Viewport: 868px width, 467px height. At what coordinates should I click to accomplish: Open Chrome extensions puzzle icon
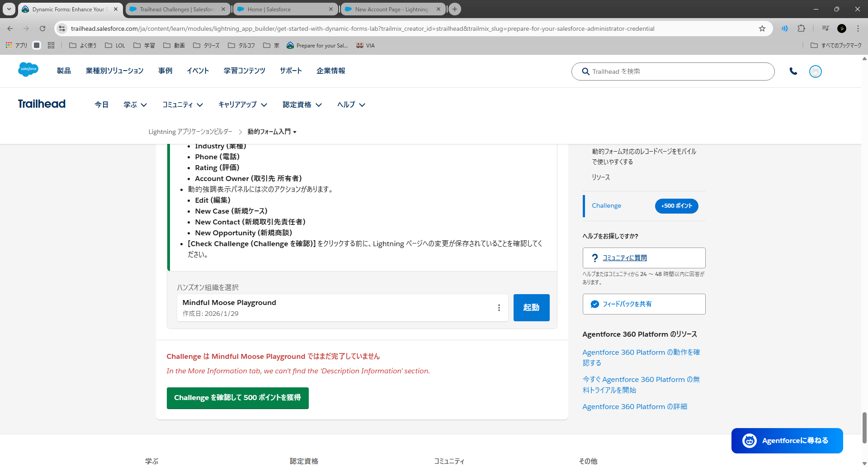coord(801,29)
